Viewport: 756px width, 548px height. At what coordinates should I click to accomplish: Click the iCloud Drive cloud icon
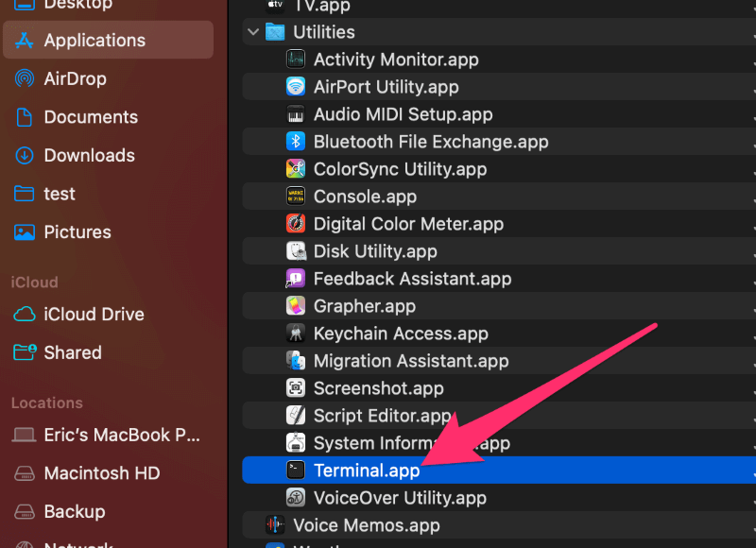click(x=25, y=315)
